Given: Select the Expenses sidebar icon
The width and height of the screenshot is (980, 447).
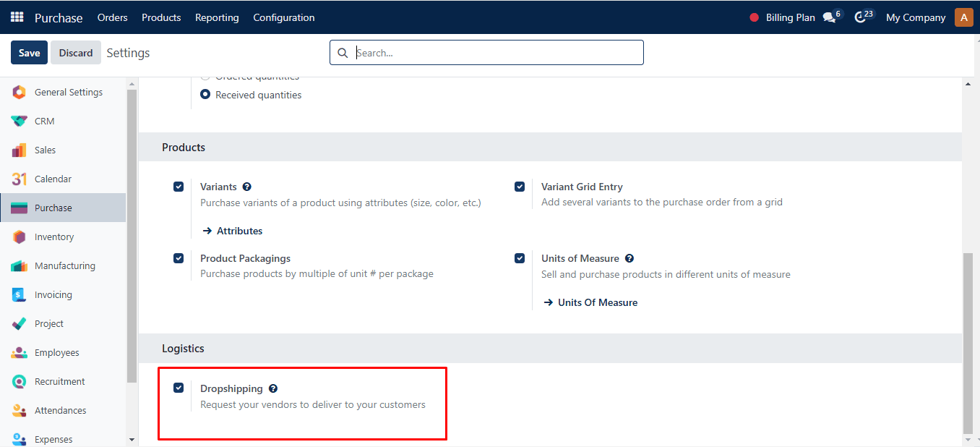Looking at the screenshot, I should tap(20, 439).
